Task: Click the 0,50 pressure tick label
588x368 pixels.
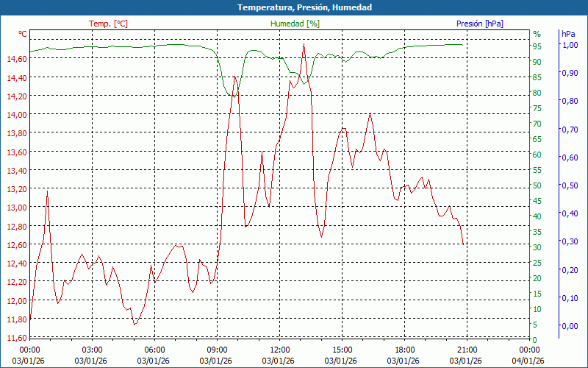Action: tap(570, 185)
